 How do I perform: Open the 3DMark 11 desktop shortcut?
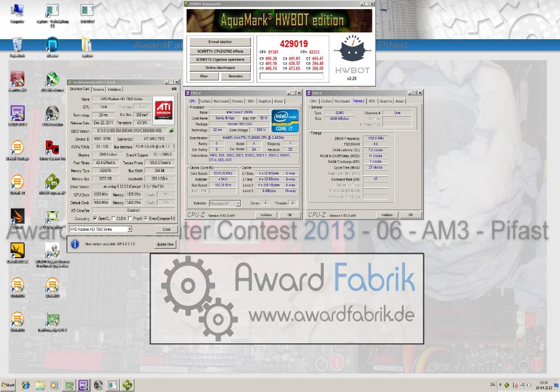pyautogui.click(x=17, y=184)
